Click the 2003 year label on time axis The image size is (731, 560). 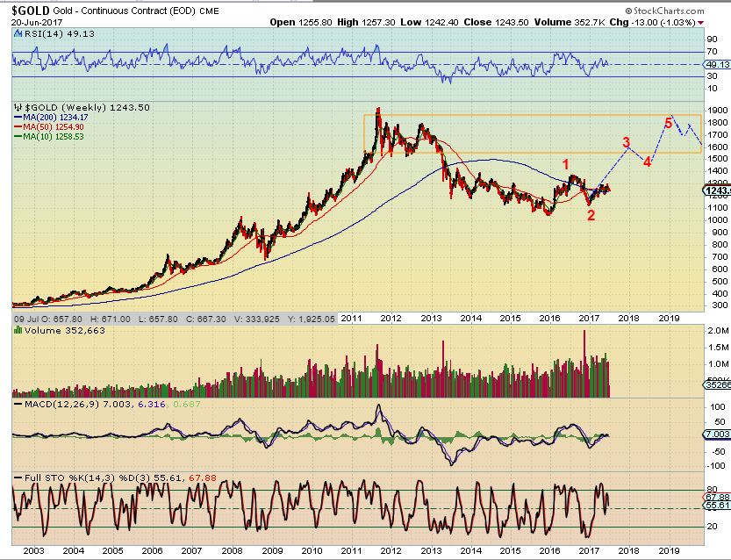(33, 550)
